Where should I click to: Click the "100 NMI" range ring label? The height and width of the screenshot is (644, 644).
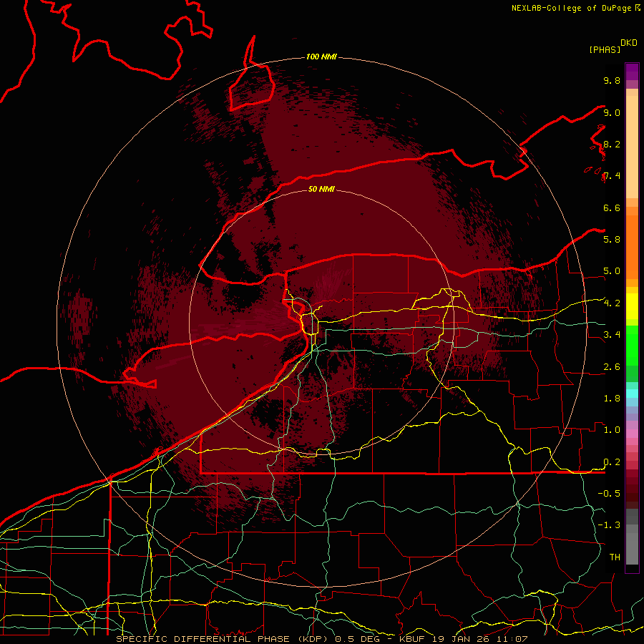pos(321,57)
